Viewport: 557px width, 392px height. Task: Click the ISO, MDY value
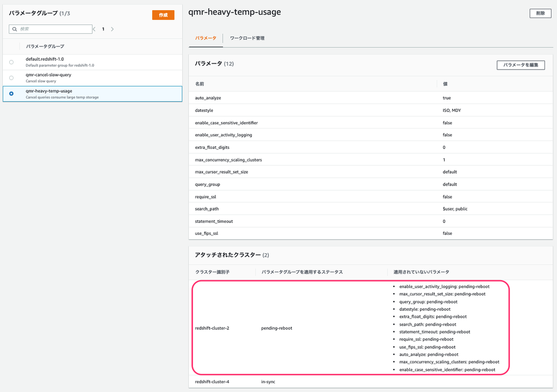452,110
